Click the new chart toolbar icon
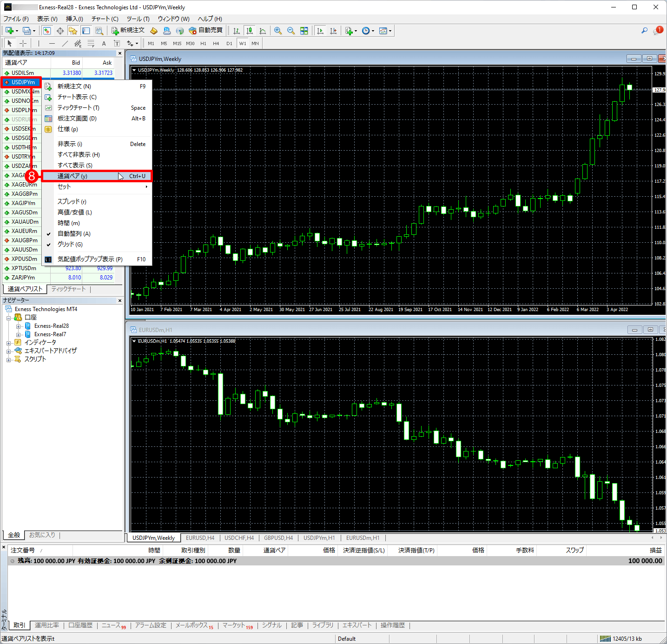This screenshot has width=667, height=644. [9, 31]
